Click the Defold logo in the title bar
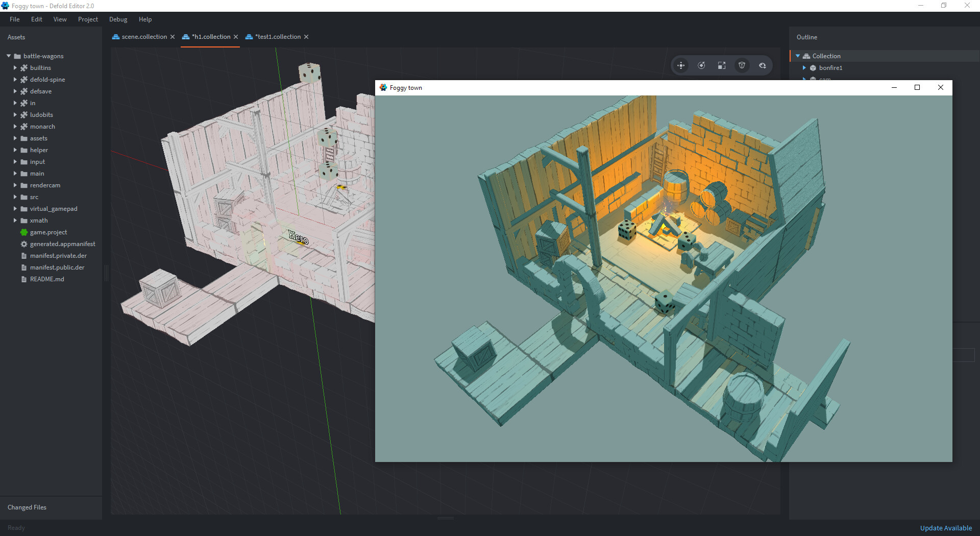The image size is (980, 536). pos(5,6)
